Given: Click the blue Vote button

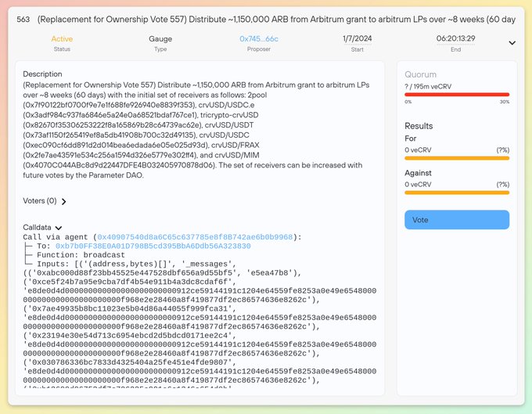Looking at the screenshot, I should [x=457, y=220].
